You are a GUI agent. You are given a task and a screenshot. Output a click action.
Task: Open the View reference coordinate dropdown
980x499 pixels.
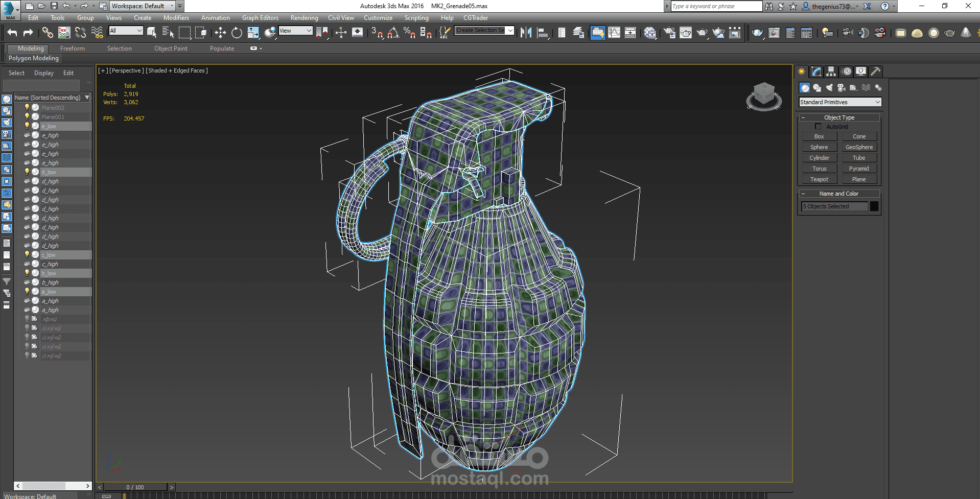point(295,31)
